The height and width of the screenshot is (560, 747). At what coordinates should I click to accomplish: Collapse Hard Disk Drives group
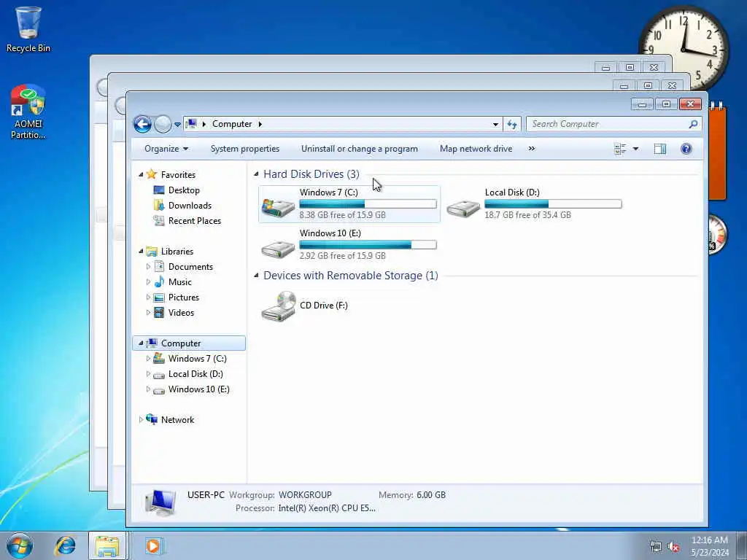pyautogui.click(x=256, y=174)
